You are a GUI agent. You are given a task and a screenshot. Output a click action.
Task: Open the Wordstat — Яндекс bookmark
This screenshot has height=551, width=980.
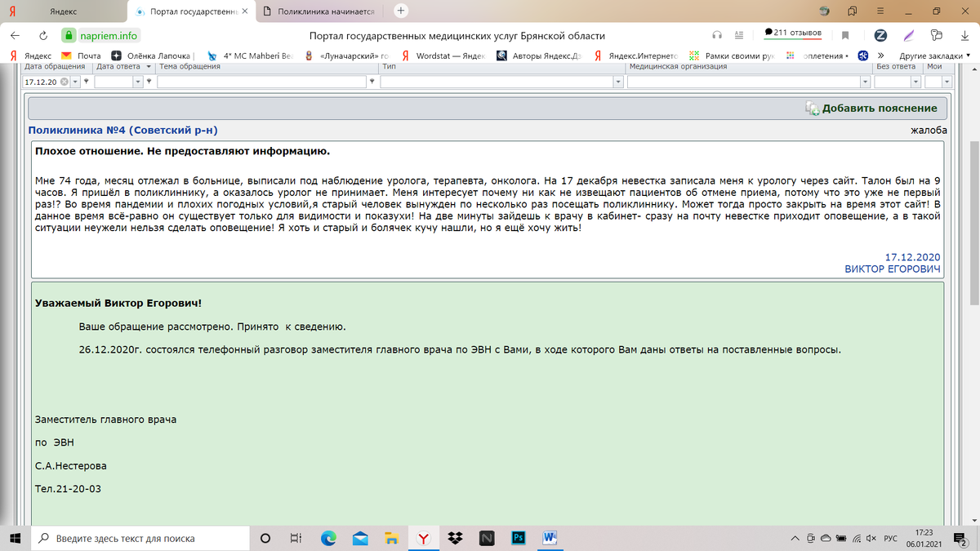[x=443, y=56]
